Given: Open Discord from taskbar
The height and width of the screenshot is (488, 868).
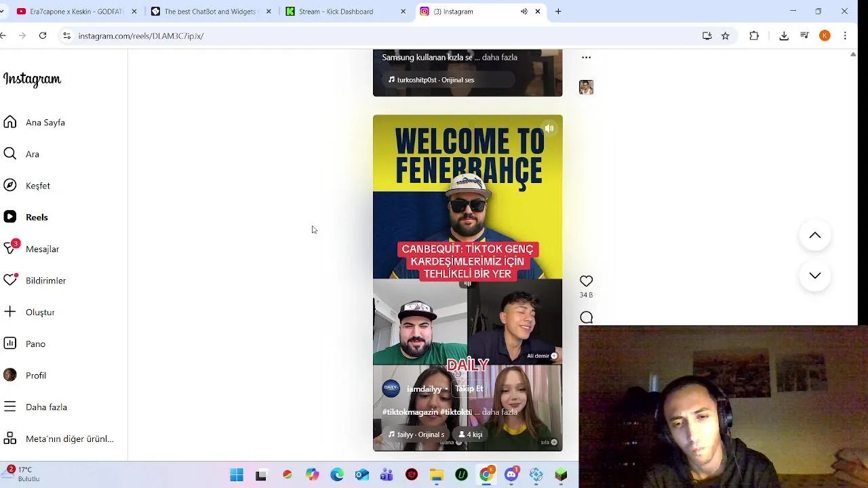Looking at the screenshot, I should 511,475.
